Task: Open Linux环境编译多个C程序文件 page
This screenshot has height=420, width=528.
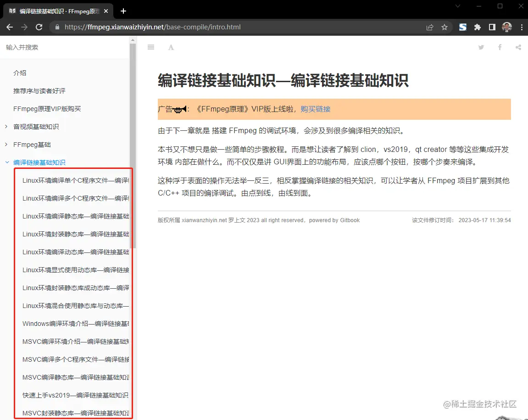Action: tap(75, 198)
